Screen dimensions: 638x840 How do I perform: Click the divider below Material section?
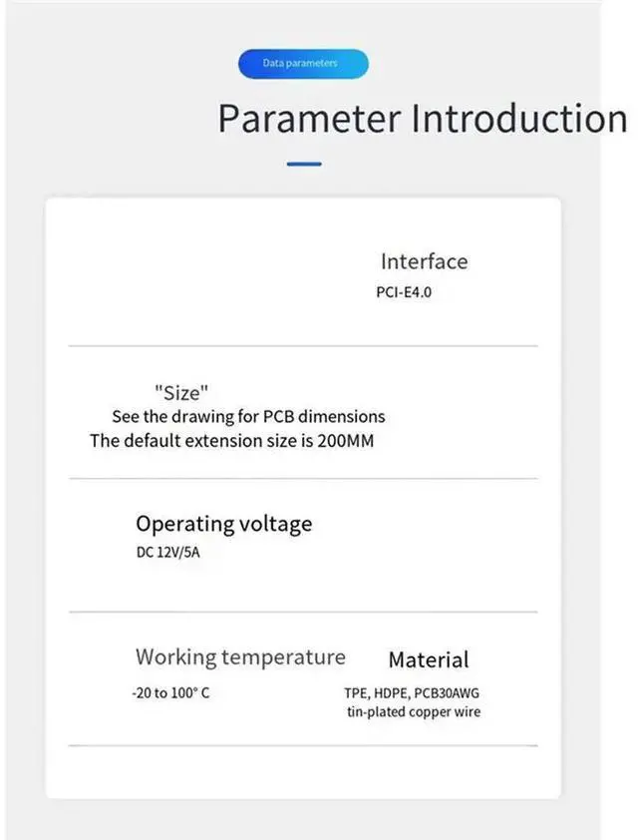(x=303, y=745)
